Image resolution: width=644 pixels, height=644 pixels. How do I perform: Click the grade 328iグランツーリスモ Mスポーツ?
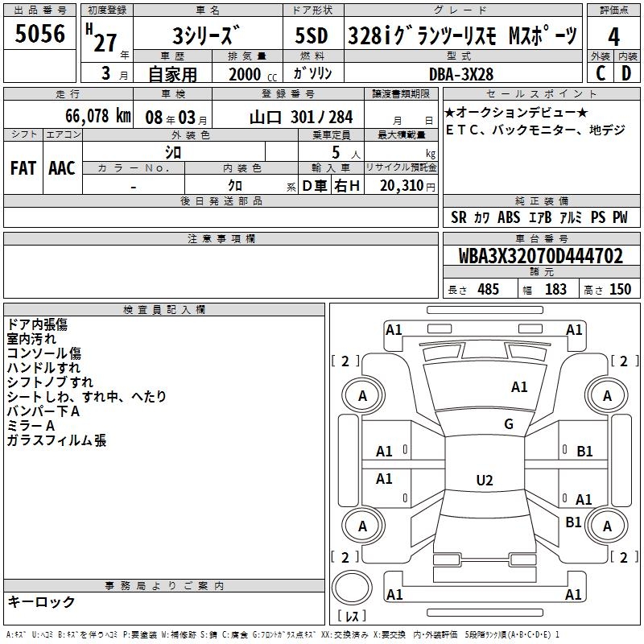pos(462,35)
